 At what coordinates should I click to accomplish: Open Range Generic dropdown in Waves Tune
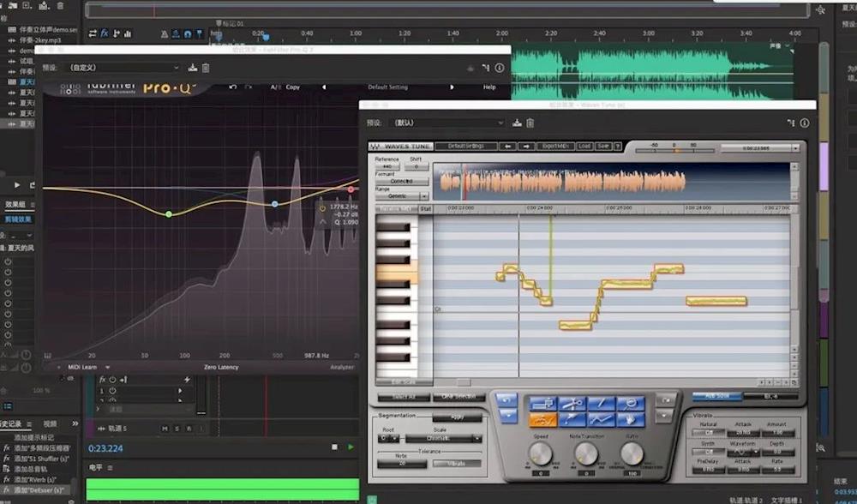click(x=402, y=195)
